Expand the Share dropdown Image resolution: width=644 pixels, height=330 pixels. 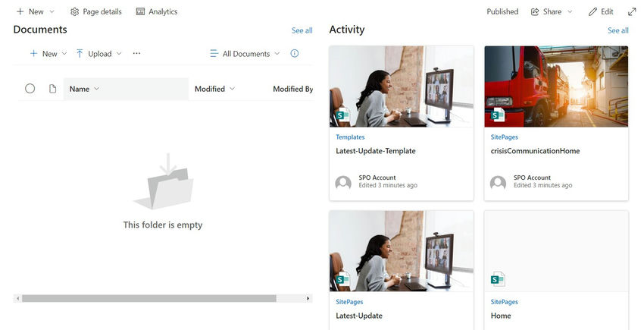(x=570, y=12)
